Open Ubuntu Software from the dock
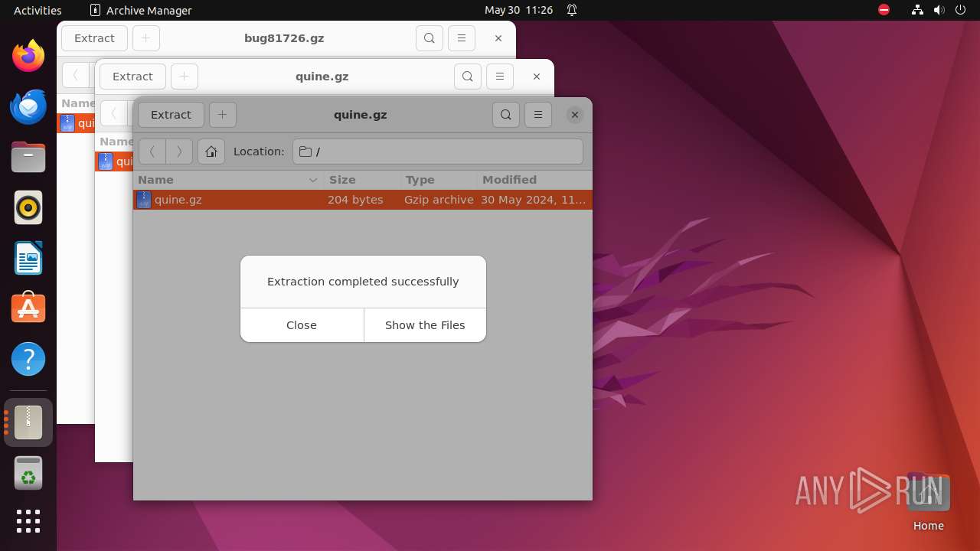Screen dimensions: 980x551 pyautogui.click(x=28, y=308)
